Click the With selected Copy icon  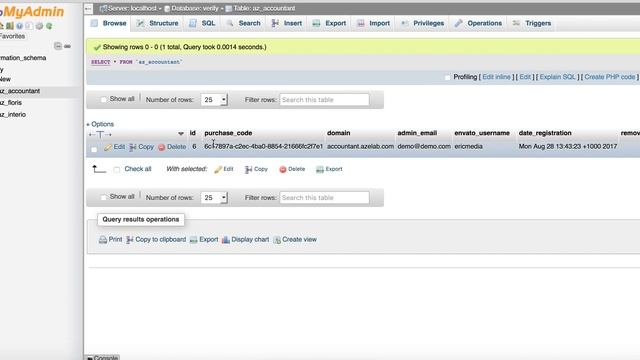pyautogui.click(x=248, y=169)
